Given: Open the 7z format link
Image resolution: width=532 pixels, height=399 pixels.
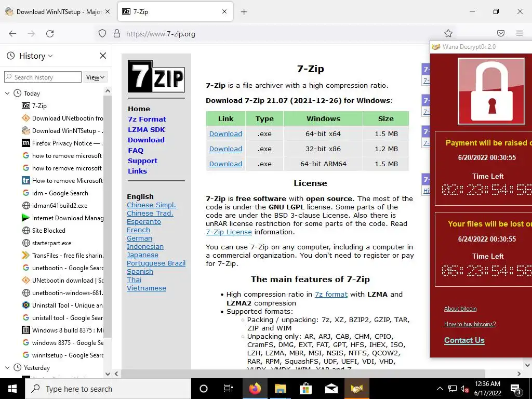Looking at the screenshot, I should pyautogui.click(x=331, y=294).
